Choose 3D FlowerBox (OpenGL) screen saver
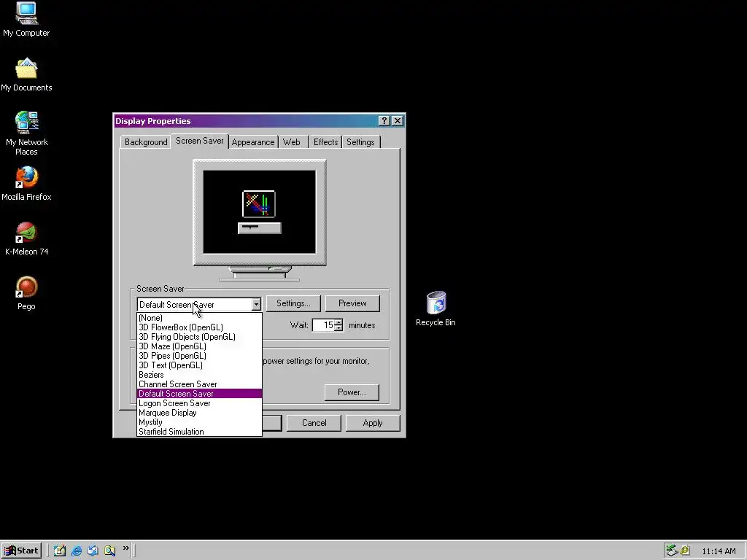This screenshot has height=560, width=747. click(199, 327)
